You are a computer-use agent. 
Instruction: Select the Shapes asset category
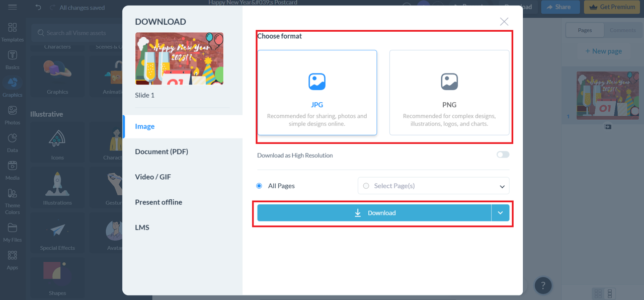(57, 278)
